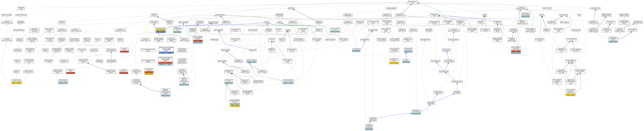Click the standalone 'sleep' node
Viewport: 644px width, 131px height.
coord(579,15)
